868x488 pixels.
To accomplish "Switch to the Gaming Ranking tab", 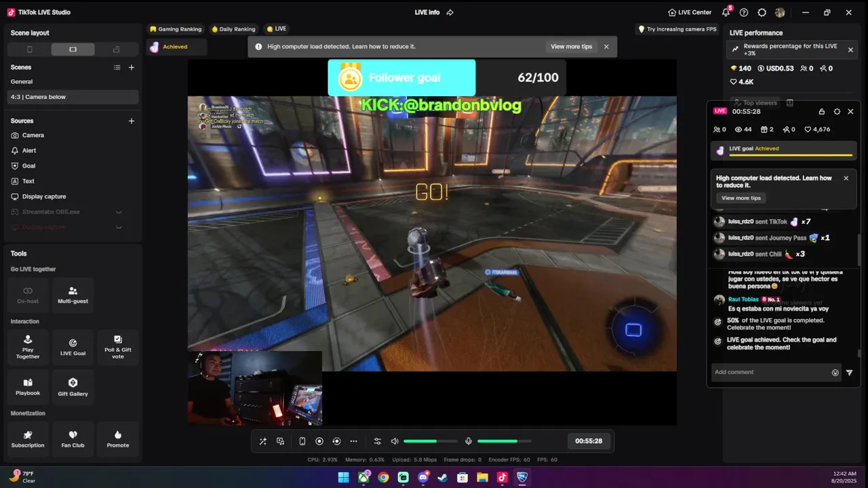I will coord(176,29).
